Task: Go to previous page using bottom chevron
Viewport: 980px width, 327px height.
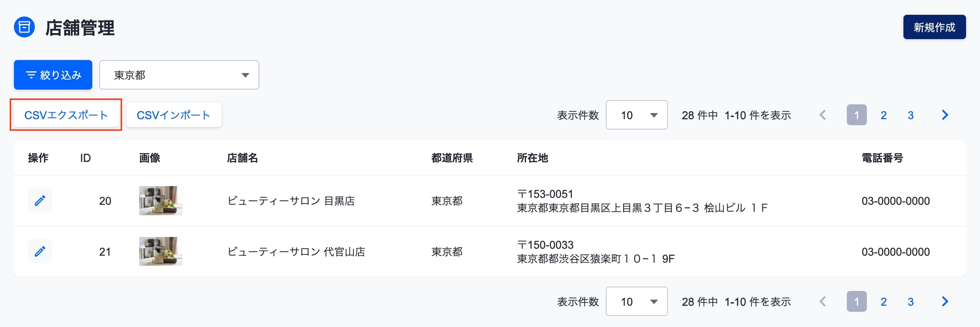Action: (x=822, y=301)
